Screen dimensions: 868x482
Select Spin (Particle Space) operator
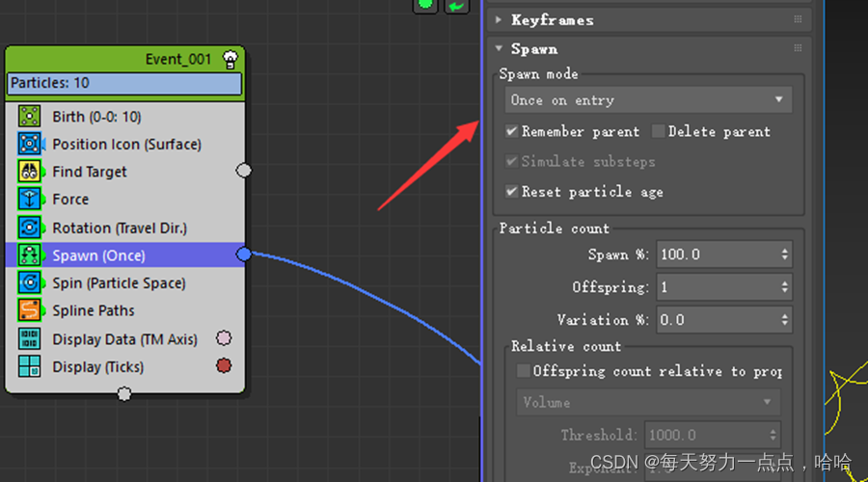click(x=125, y=283)
